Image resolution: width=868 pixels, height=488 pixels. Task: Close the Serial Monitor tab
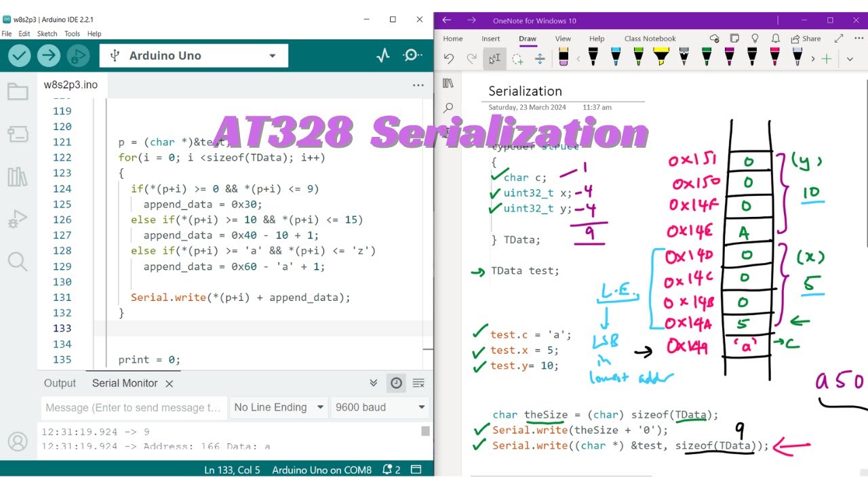[170, 384]
